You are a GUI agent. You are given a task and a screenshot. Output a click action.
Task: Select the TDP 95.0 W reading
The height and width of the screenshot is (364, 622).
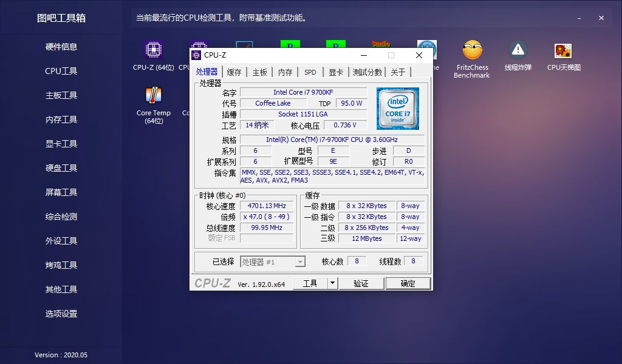[x=351, y=103]
